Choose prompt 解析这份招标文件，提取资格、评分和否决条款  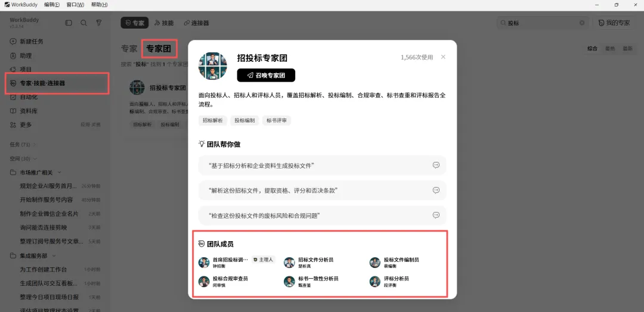(x=323, y=190)
